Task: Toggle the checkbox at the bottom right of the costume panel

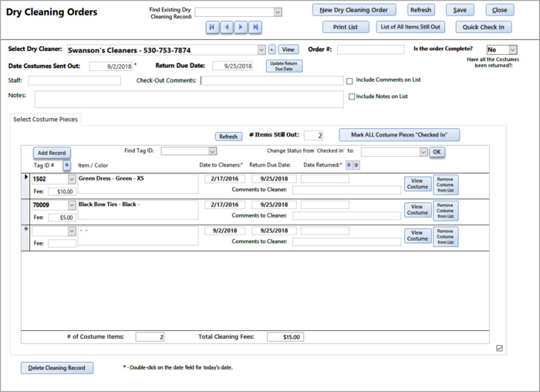Action: click(499, 348)
